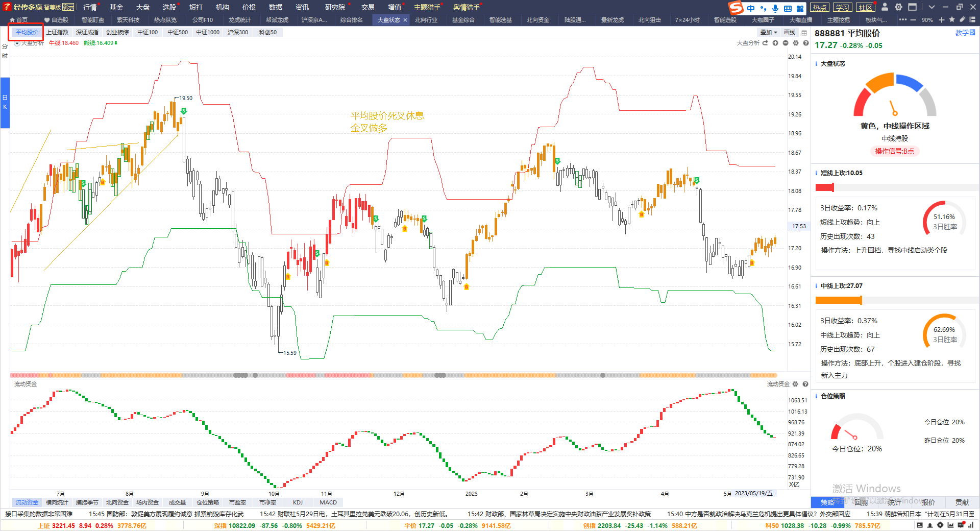Switch to 龙虎统计 page tab
Viewport: 980px width, 531px height.
pos(239,20)
